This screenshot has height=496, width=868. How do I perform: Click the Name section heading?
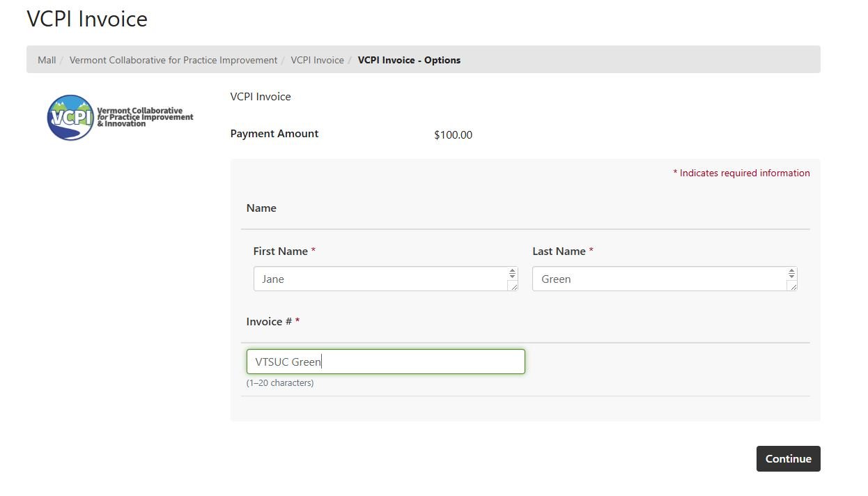coord(261,208)
